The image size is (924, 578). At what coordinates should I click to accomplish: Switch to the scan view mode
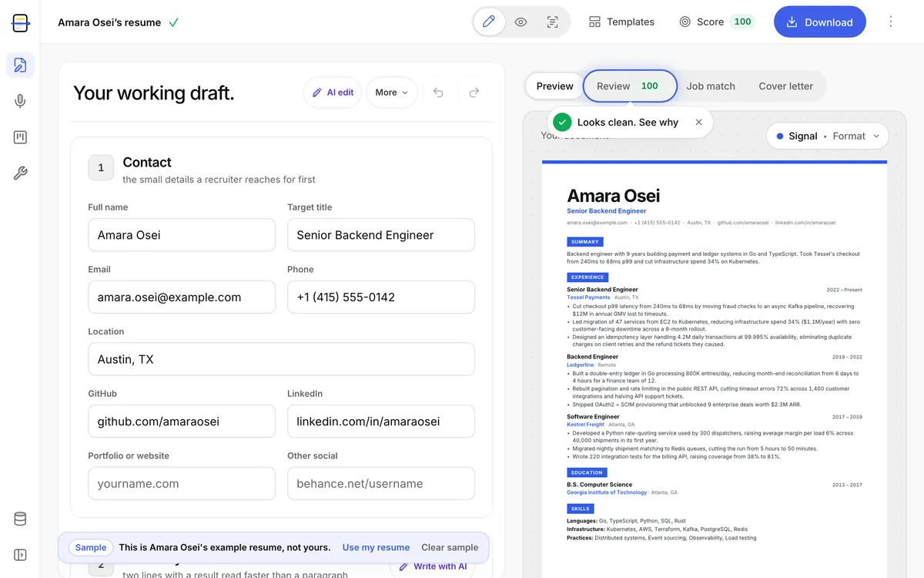tap(552, 22)
